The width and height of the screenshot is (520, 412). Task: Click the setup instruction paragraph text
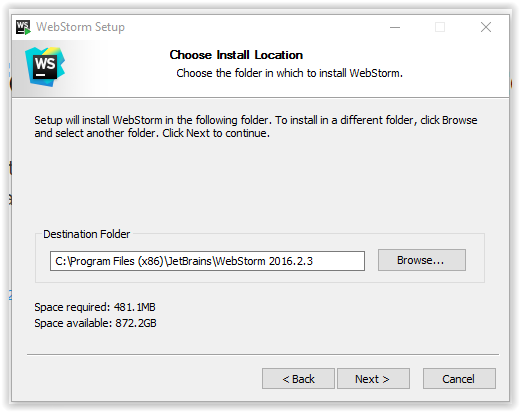pyautogui.click(x=256, y=127)
